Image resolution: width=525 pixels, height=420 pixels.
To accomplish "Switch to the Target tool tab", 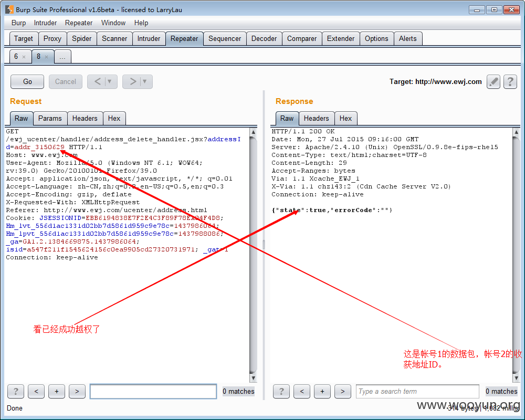I will pos(24,38).
